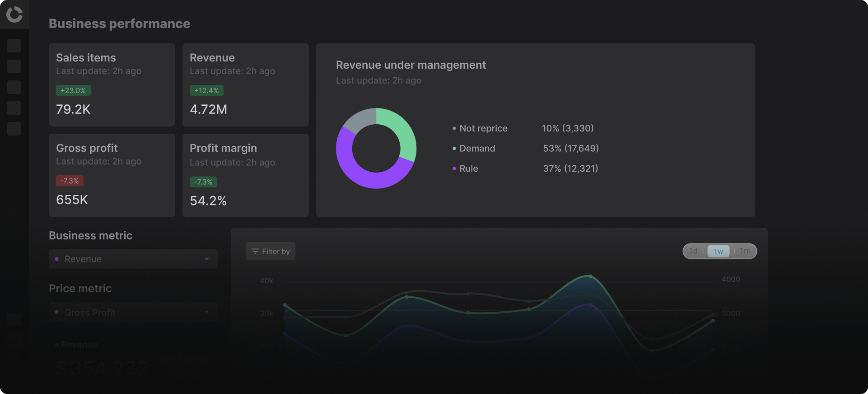The image size is (868, 394).
Task: Open the Price metric Gross Profit dropdown
Action: pyautogui.click(x=133, y=312)
